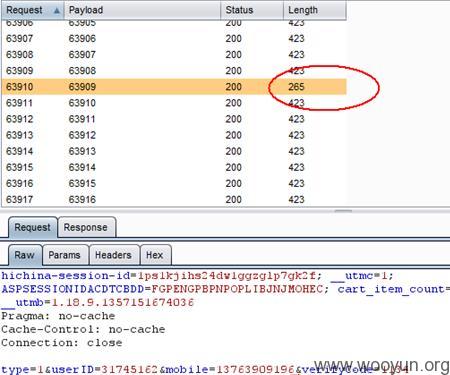
Task: Select row with request 63907
Action: point(174,39)
